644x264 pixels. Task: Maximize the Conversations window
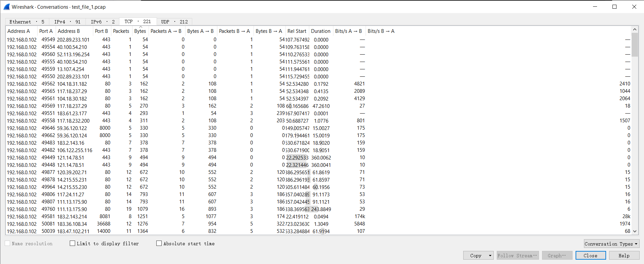click(x=614, y=7)
